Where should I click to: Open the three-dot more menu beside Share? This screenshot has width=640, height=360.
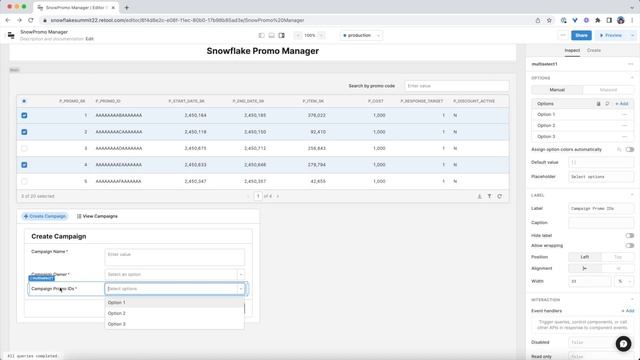(563, 36)
